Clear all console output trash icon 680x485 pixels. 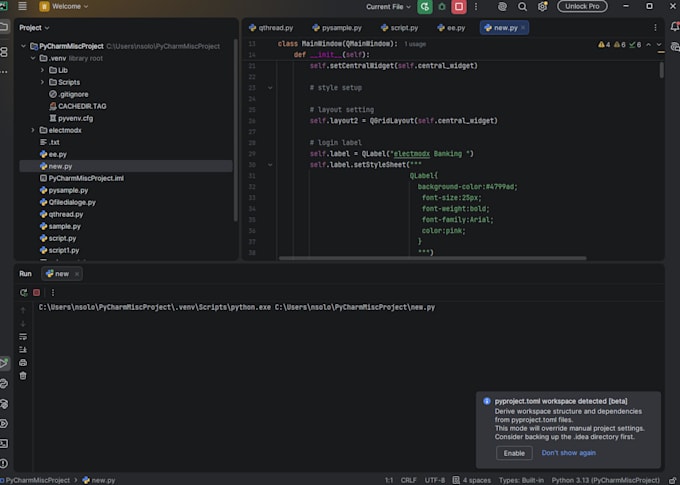23,376
